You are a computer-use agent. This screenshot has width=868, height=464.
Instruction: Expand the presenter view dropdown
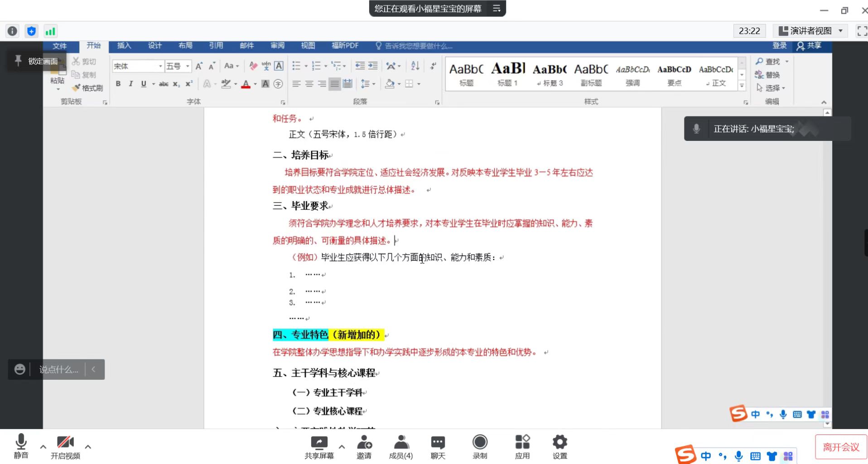[841, 31]
